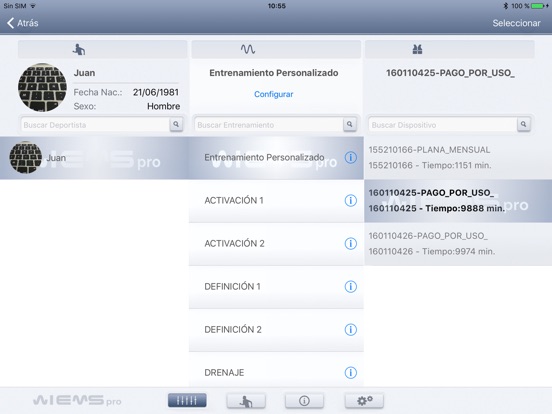
Task: Open settings gears in bottom toolbar
Action: click(x=364, y=401)
